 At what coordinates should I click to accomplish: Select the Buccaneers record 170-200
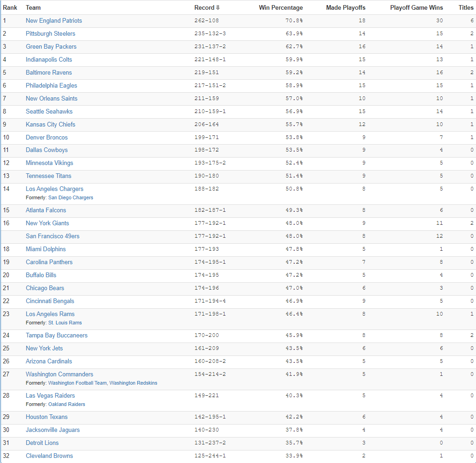[207, 336]
